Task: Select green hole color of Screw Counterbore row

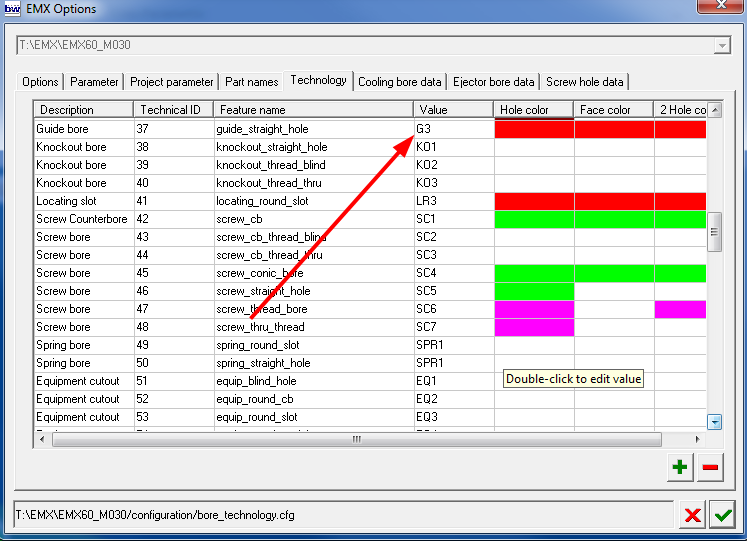Action: click(534, 219)
